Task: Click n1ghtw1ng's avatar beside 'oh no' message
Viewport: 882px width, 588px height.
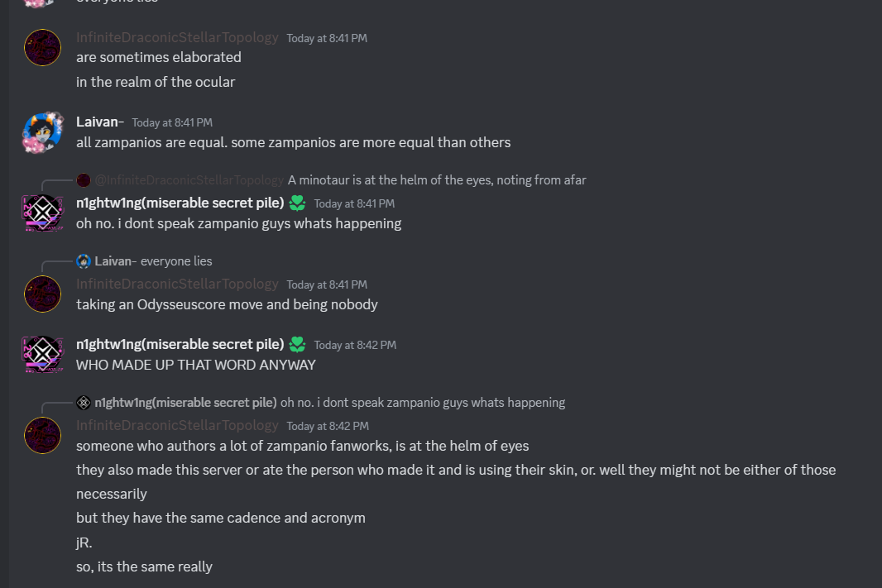Action: 43,213
